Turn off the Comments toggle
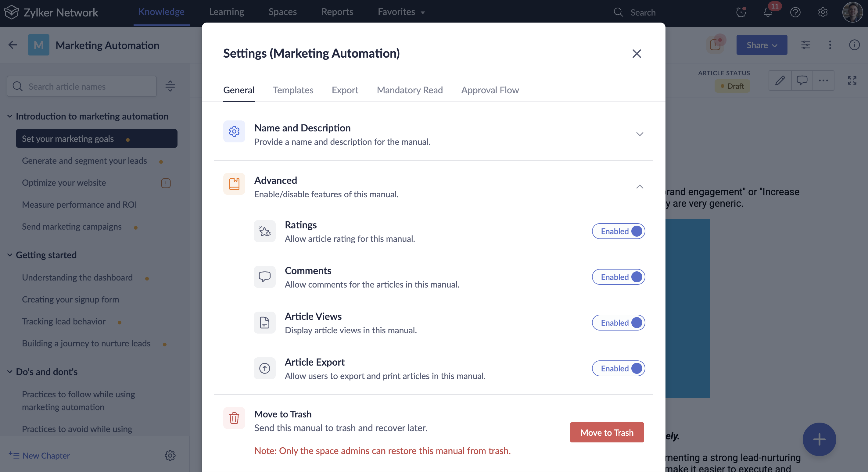This screenshot has width=868, height=472. tap(618, 277)
